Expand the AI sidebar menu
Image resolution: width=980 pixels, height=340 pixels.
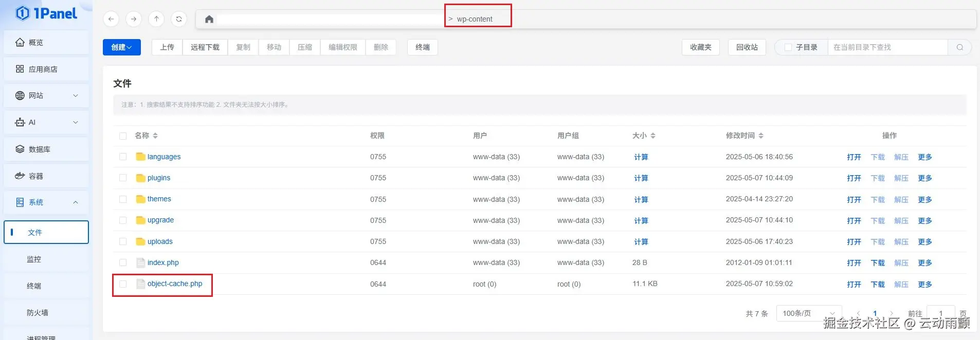pyautogui.click(x=46, y=122)
